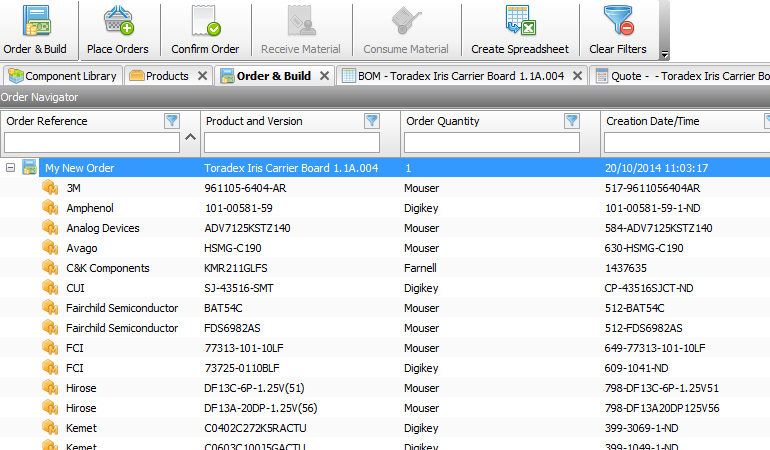Click the Place Orders basket icon

(x=118, y=20)
